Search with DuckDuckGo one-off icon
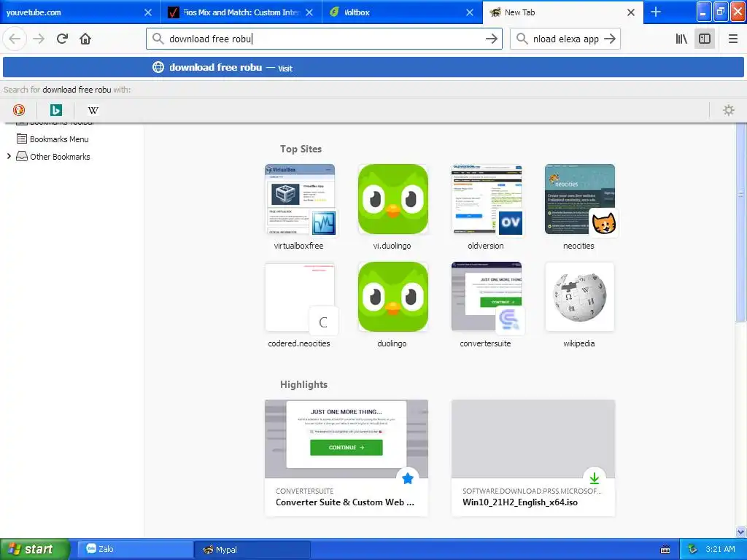 [x=18, y=110]
